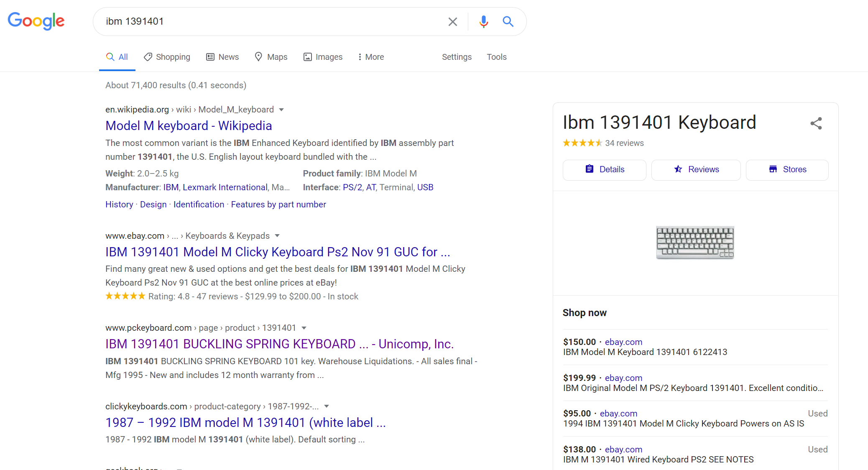This screenshot has height=470, width=868.
Task: Click the star rating in the keyboard panel
Action: tap(582, 143)
